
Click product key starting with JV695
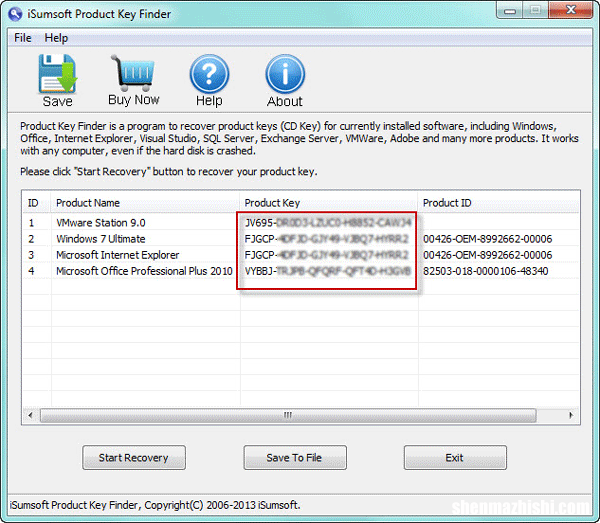(328, 223)
